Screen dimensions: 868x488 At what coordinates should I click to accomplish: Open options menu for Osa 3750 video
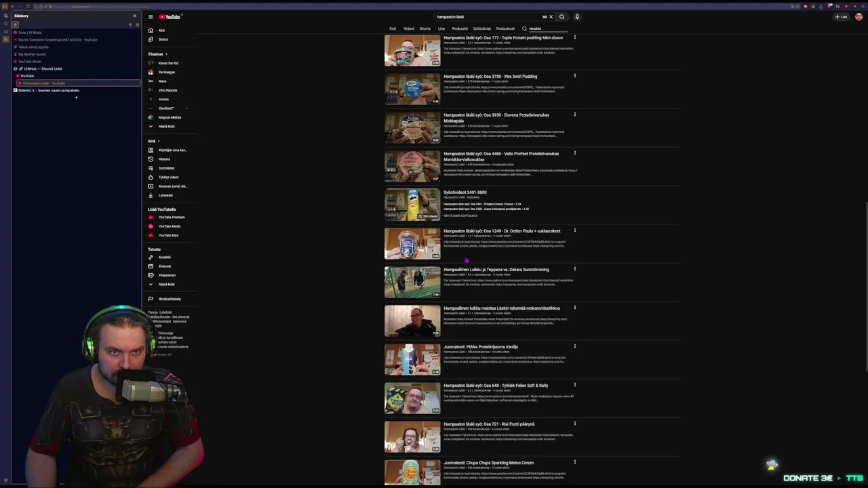coord(574,76)
